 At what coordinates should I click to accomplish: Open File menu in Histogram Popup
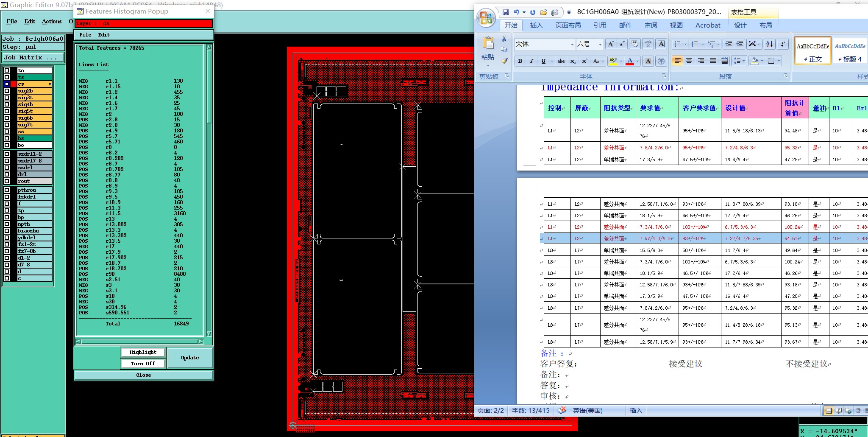tap(85, 35)
